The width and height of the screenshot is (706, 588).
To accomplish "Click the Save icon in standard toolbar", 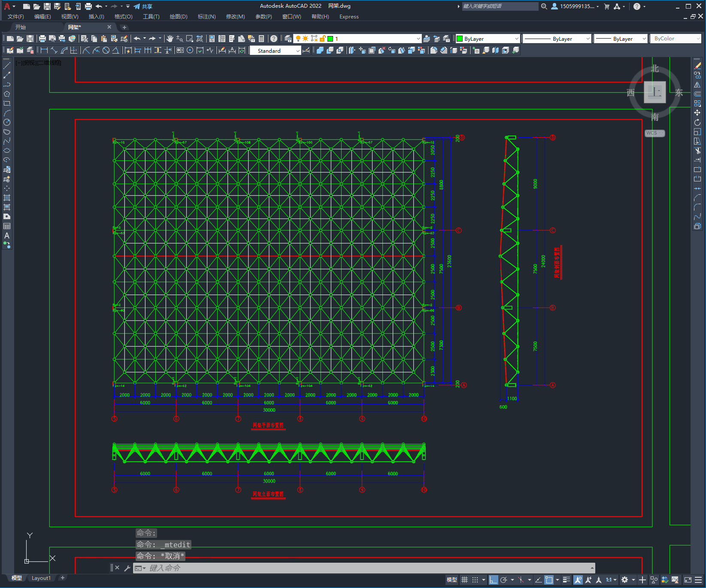I will click(x=30, y=39).
